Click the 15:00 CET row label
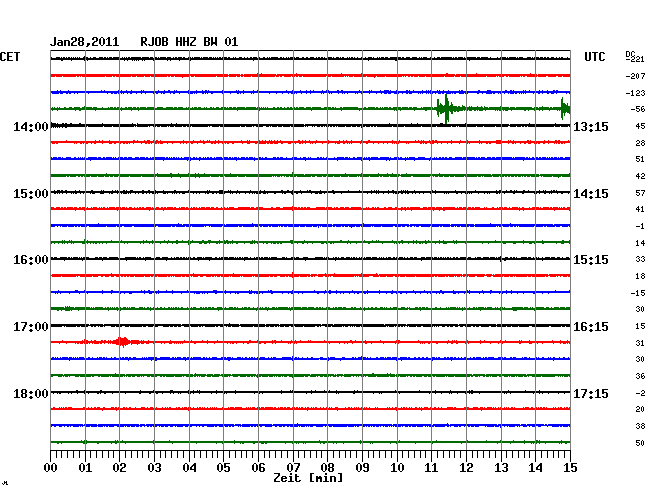Viewport: 650px width, 494px height. pos(31,194)
